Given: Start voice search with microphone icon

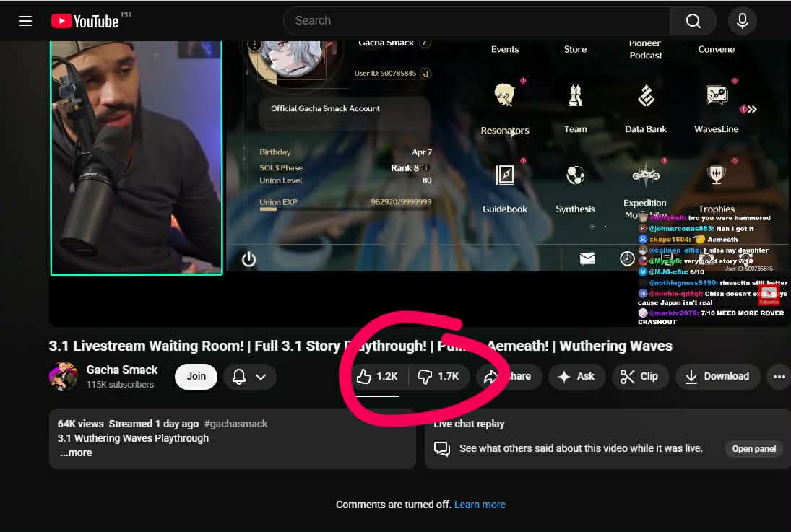Looking at the screenshot, I should (x=742, y=21).
